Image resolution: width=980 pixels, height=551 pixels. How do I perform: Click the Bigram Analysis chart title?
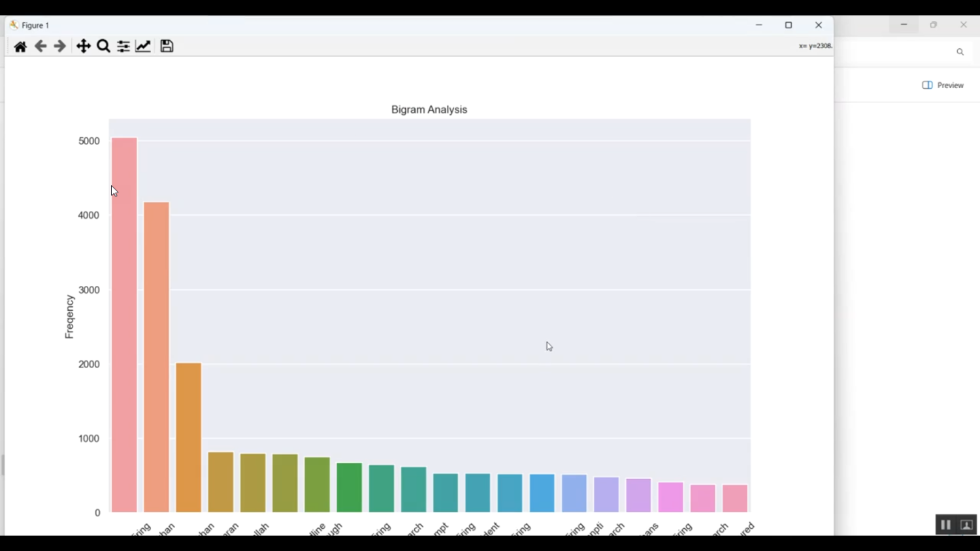coord(429,110)
